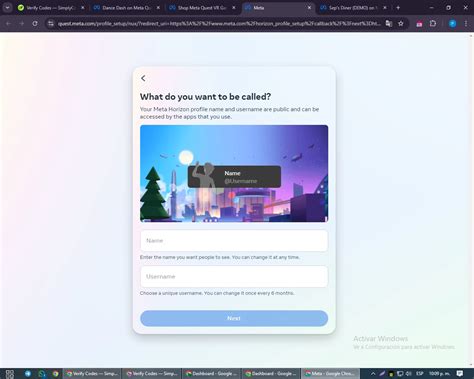Show hidden system tray icons chevron
Image resolution: width=474 pixels, height=379 pixels.
[373, 373]
